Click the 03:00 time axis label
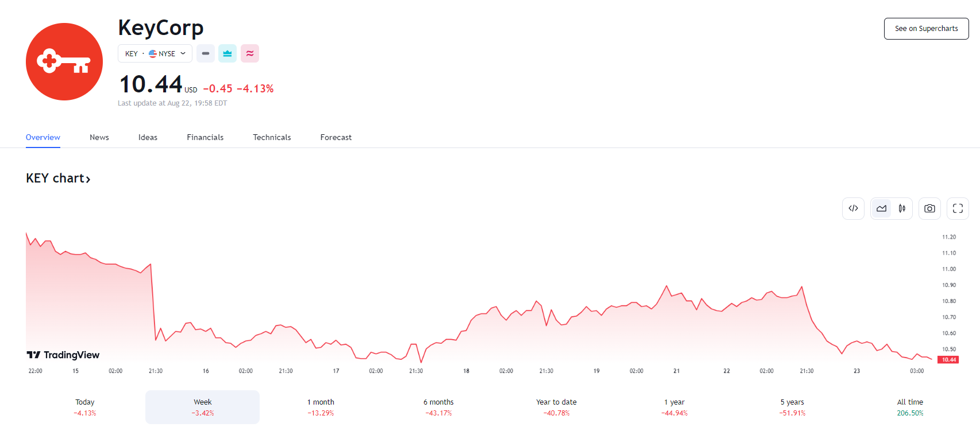 pyautogui.click(x=917, y=371)
